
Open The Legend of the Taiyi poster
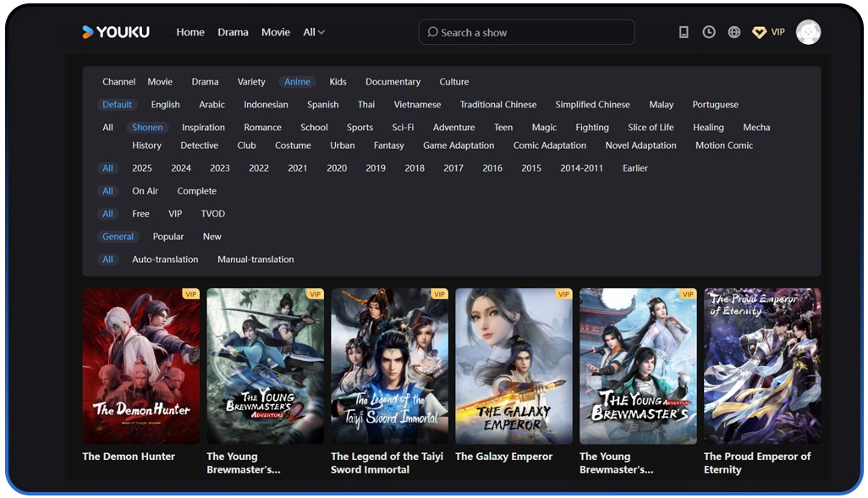coord(389,366)
